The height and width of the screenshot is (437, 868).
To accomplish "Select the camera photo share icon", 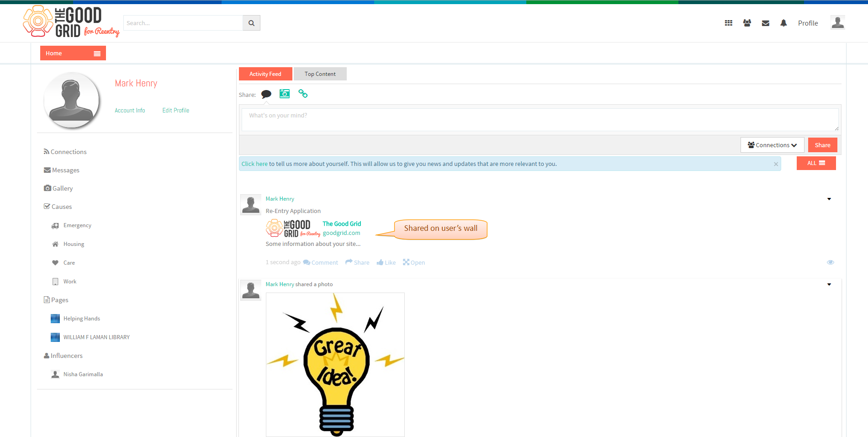I will click(x=285, y=94).
